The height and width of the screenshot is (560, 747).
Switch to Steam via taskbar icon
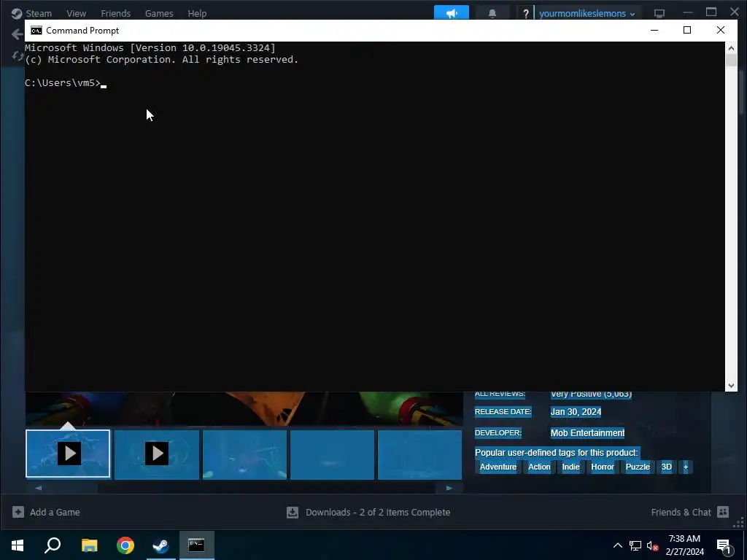(160, 545)
